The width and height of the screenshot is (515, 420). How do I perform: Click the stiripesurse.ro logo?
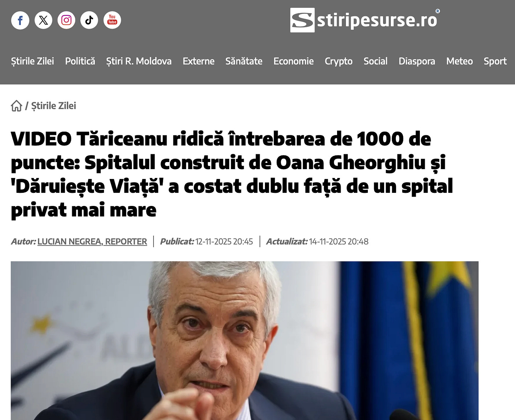point(364,20)
